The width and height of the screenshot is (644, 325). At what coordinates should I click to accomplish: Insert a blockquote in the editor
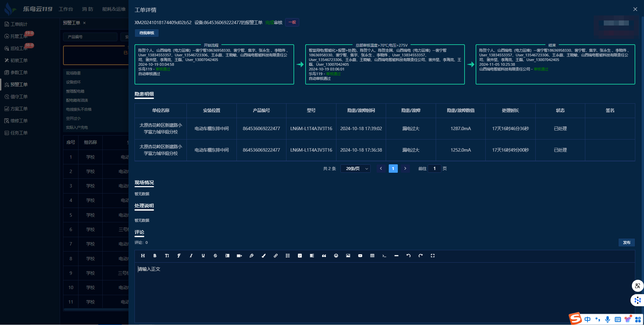[324, 256]
